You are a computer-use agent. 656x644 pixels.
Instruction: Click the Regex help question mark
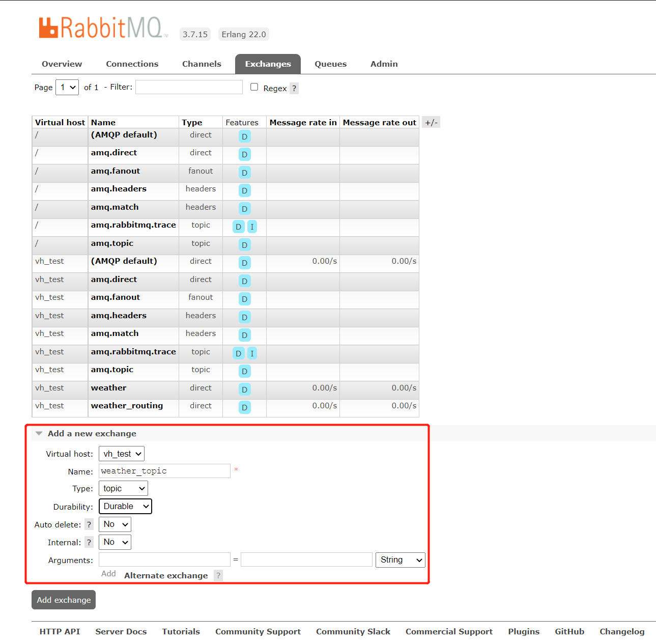point(294,88)
